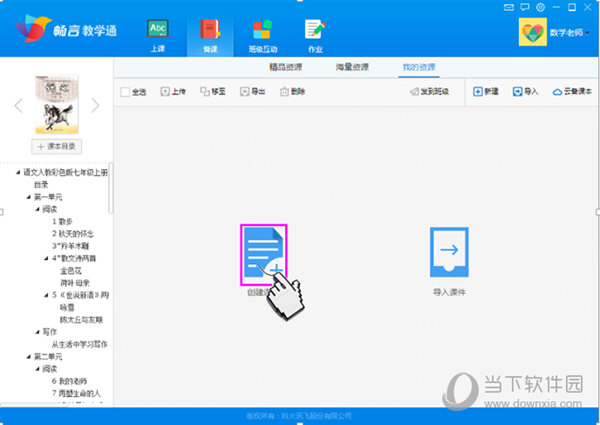
Task: Collapse 阅读 node under 第二单元
Action: (x=37, y=369)
